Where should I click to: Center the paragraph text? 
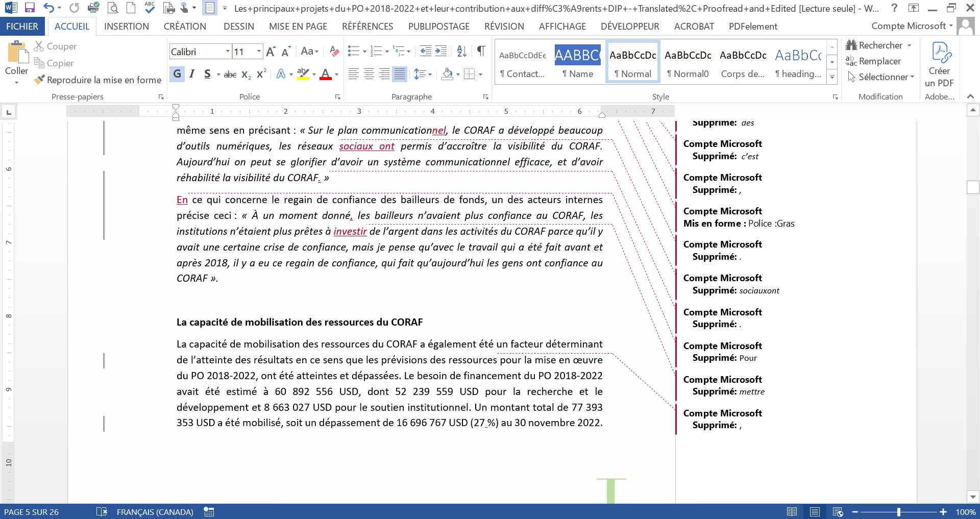(x=369, y=75)
